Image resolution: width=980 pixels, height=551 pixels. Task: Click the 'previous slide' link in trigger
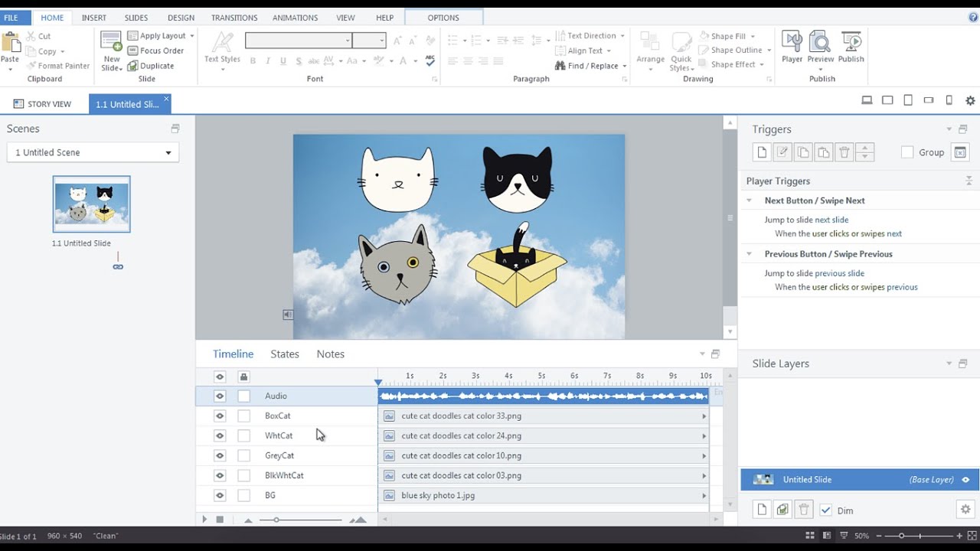[x=839, y=273]
